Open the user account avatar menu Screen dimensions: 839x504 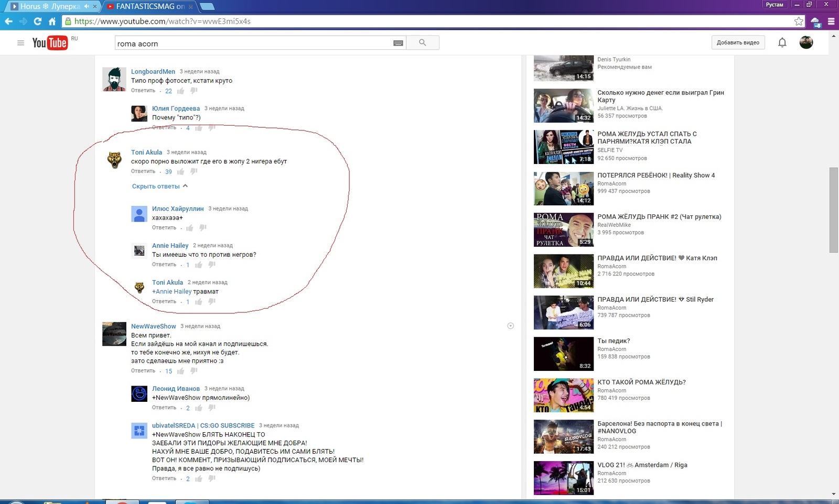point(806,42)
